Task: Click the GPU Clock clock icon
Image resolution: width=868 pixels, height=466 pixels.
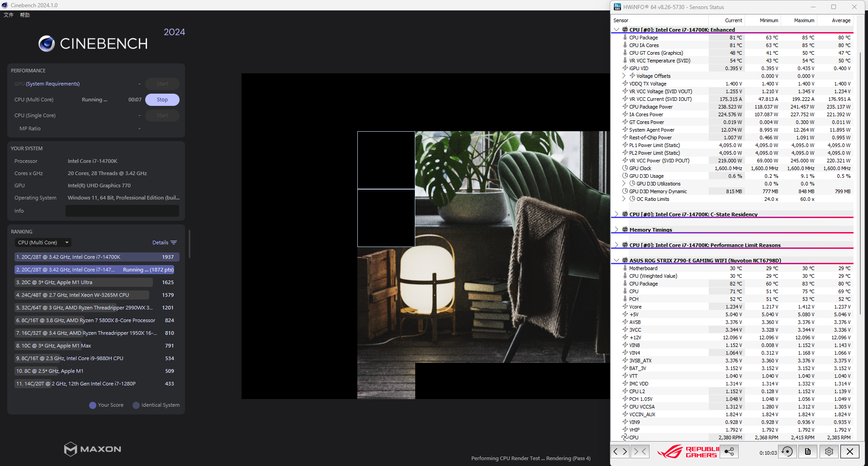Action: (625, 168)
